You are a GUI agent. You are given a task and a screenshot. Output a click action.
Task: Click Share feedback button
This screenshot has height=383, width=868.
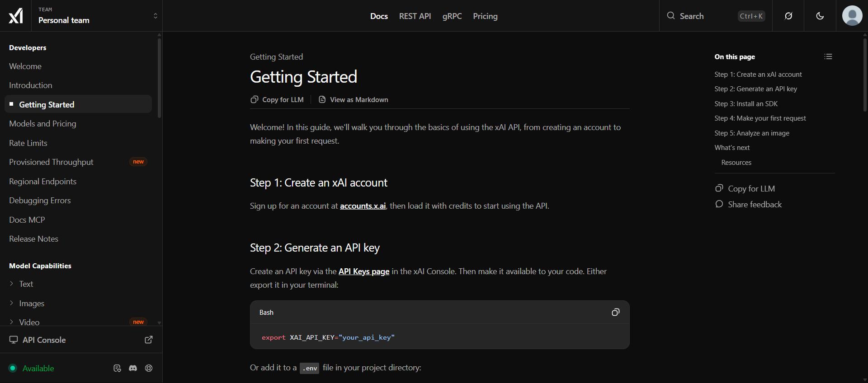tap(748, 205)
